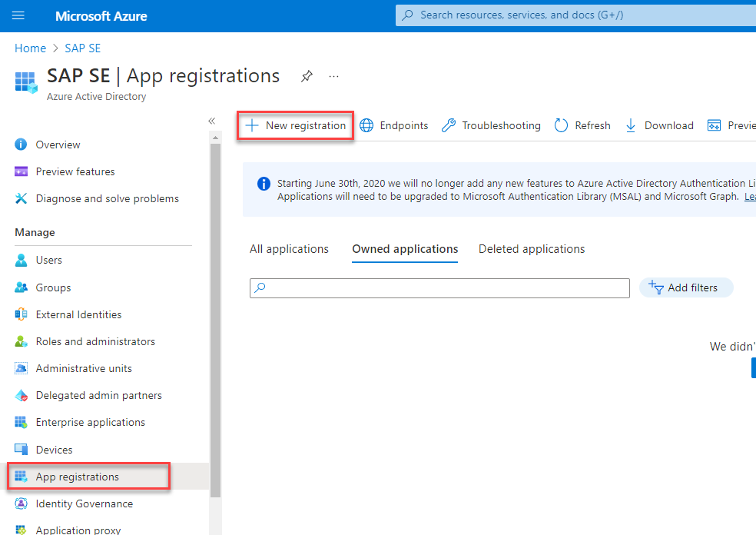Open Enterprise applications
This screenshot has height=535, width=756.
click(90, 423)
